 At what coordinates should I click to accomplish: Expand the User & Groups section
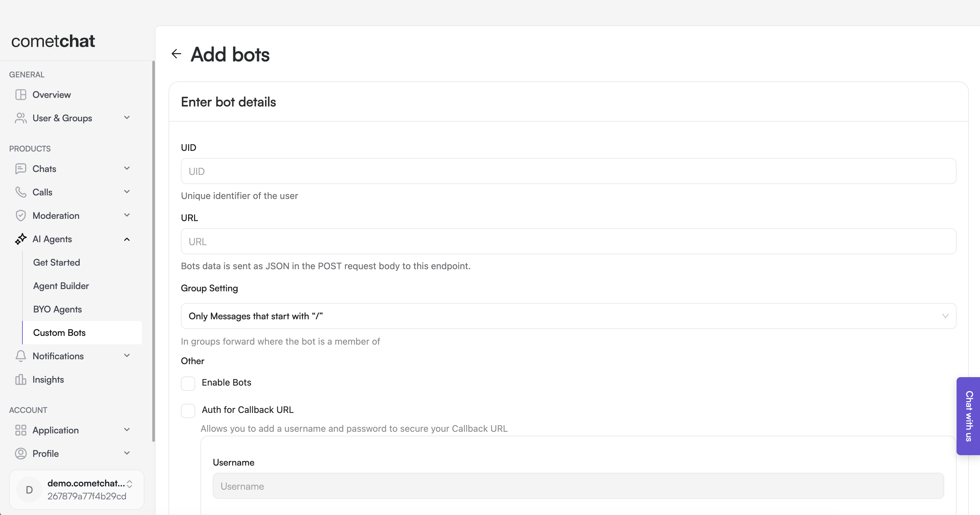point(127,118)
